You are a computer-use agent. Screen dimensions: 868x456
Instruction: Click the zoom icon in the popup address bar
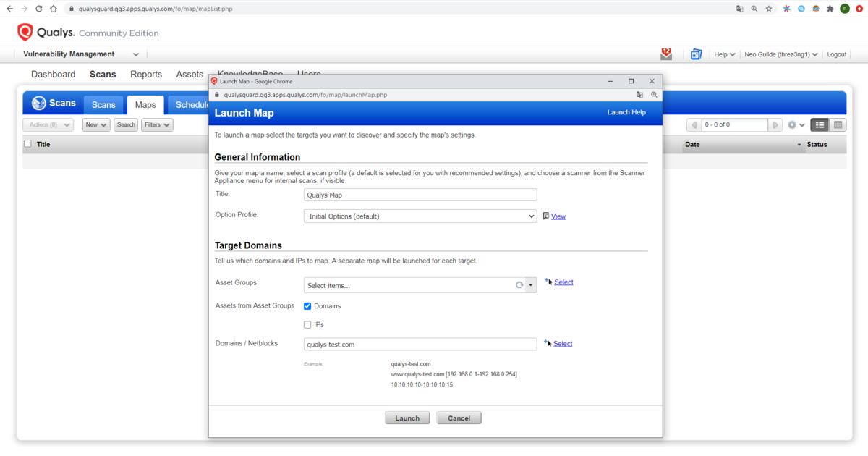click(x=654, y=94)
